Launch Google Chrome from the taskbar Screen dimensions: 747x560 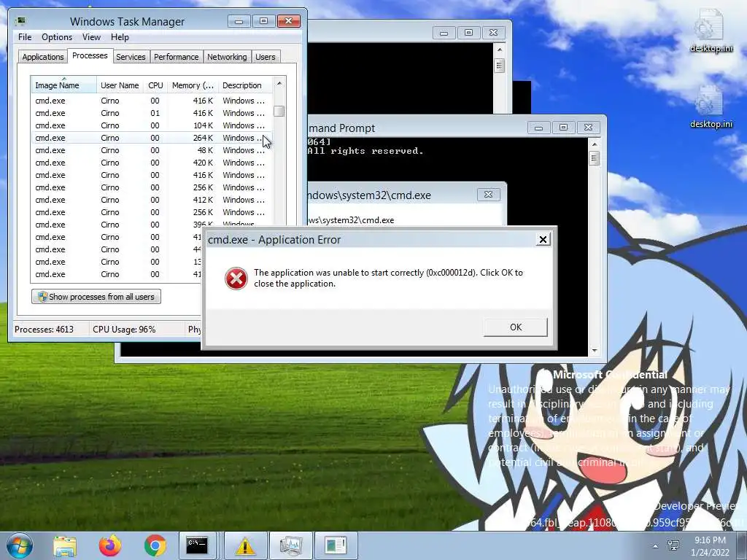coord(155,545)
